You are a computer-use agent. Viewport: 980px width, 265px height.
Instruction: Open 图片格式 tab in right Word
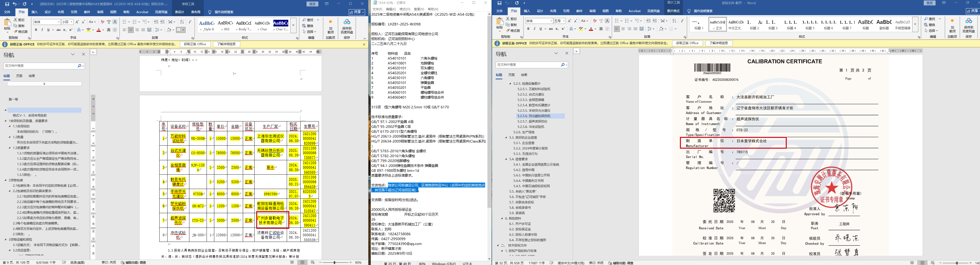673,11
